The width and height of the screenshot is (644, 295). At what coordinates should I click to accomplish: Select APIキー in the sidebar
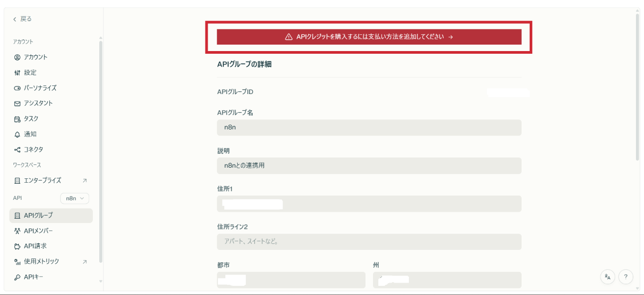(x=33, y=277)
